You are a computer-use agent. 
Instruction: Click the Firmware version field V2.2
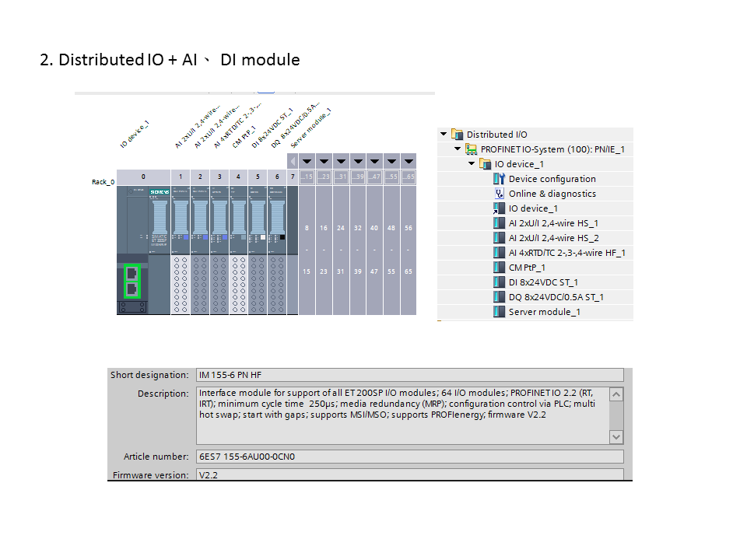[x=410, y=474]
